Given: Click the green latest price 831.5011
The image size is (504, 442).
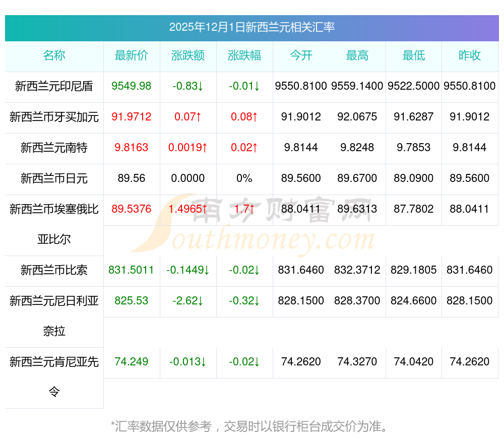Looking at the screenshot, I should pos(132,270).
